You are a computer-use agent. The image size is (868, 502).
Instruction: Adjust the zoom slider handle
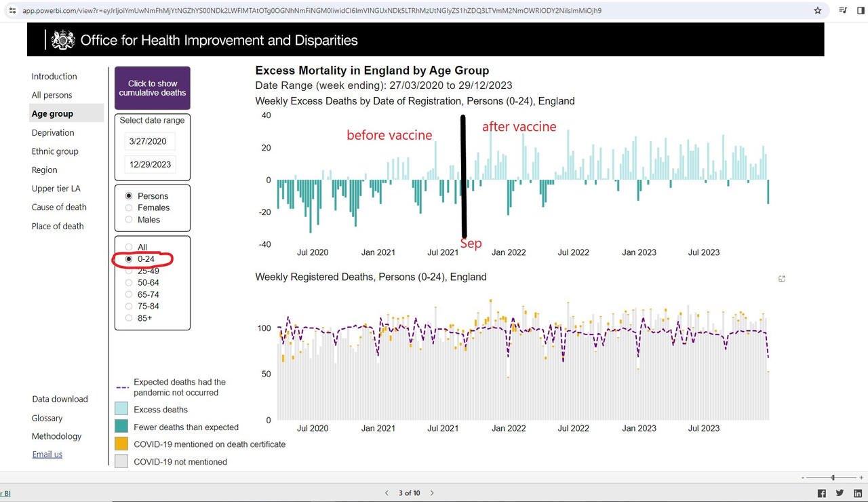833,478
